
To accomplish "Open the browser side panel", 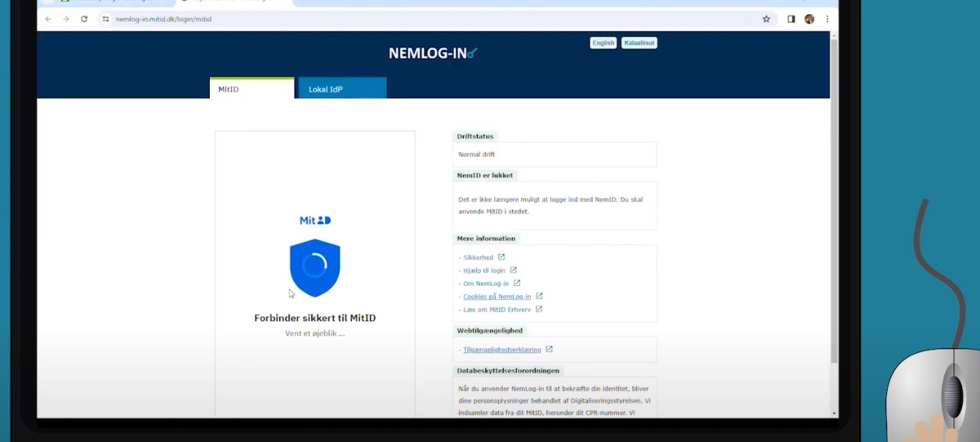I will [x=791, y=19].
